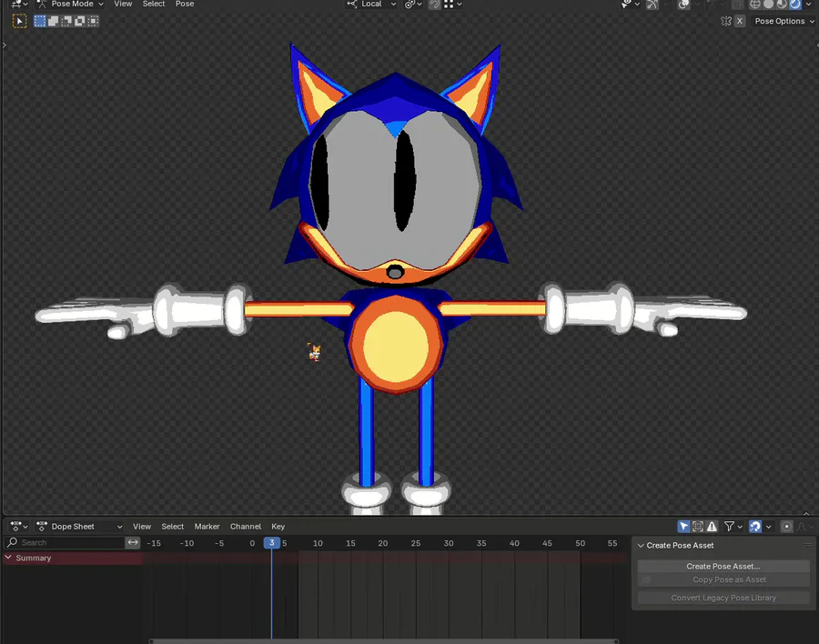Click Convert Legacy Pose Library button
Image resolution: width=819 pixels, height=644 pixels.
[x=723, y=598]
